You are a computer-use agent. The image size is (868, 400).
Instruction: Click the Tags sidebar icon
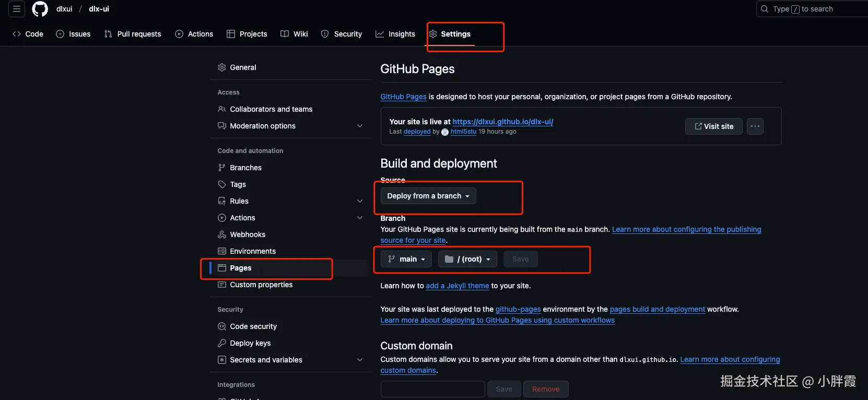click(222, 184)
